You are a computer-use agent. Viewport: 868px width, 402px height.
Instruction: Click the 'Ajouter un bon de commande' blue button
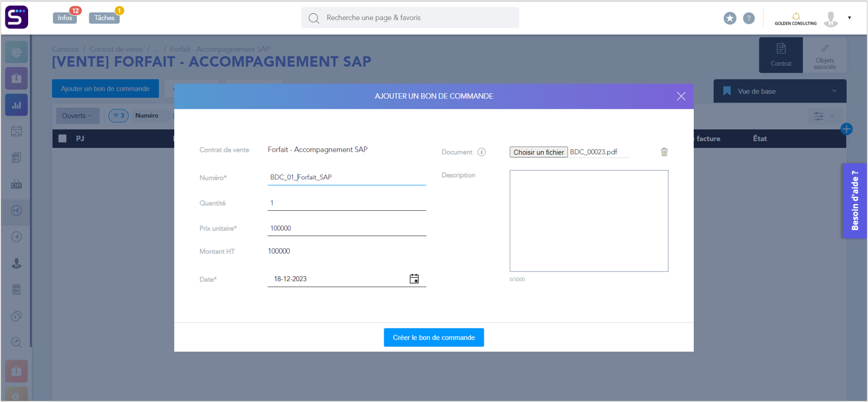(x=106, y=89)
